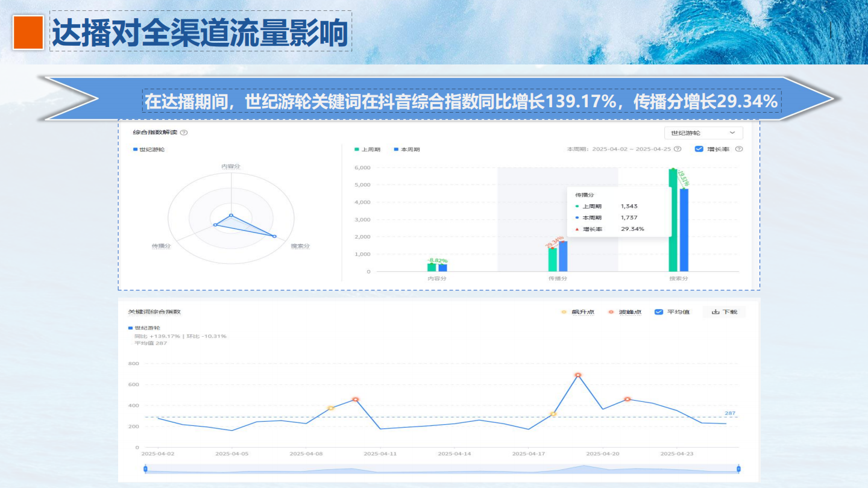This screenshot has width=868, height=488.
Task: Select the yellow surge marker near 2025-04-09
Action: click(330, 408)
